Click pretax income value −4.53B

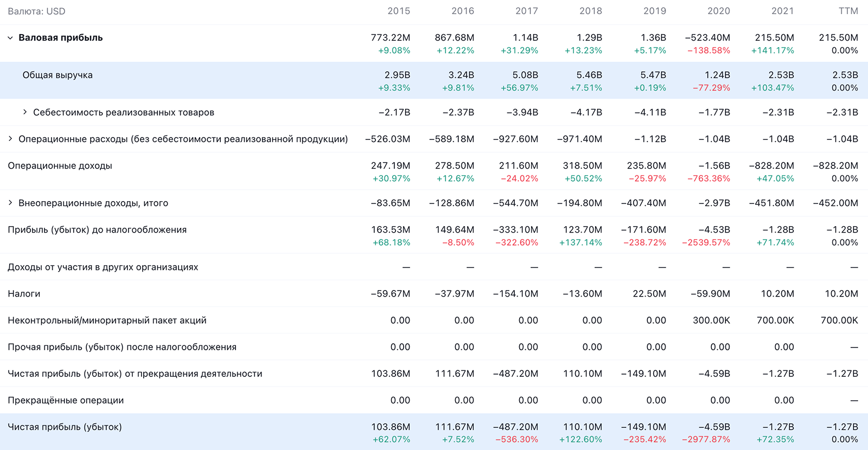click(x=714, y=230)
